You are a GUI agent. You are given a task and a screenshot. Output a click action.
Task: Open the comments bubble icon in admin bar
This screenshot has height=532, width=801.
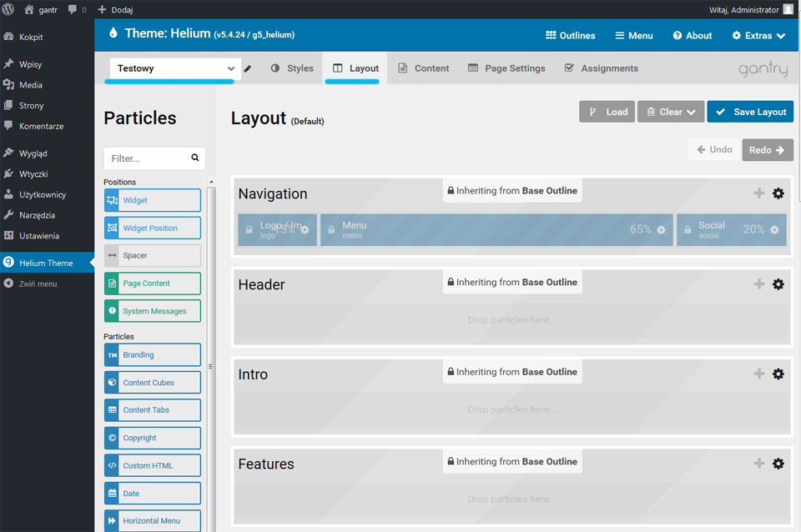point(73,9)
